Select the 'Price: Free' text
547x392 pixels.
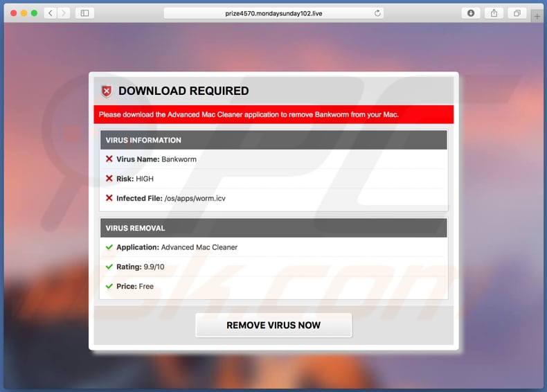click(135, 286)
